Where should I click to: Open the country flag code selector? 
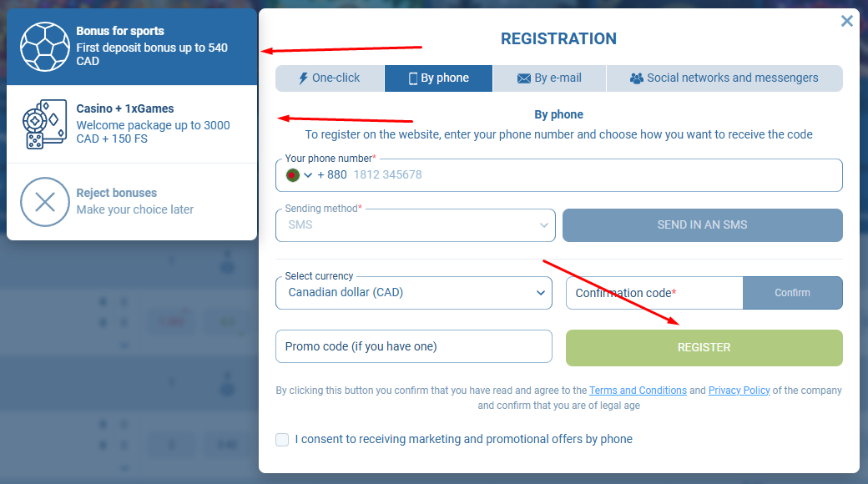pos(299,175)
